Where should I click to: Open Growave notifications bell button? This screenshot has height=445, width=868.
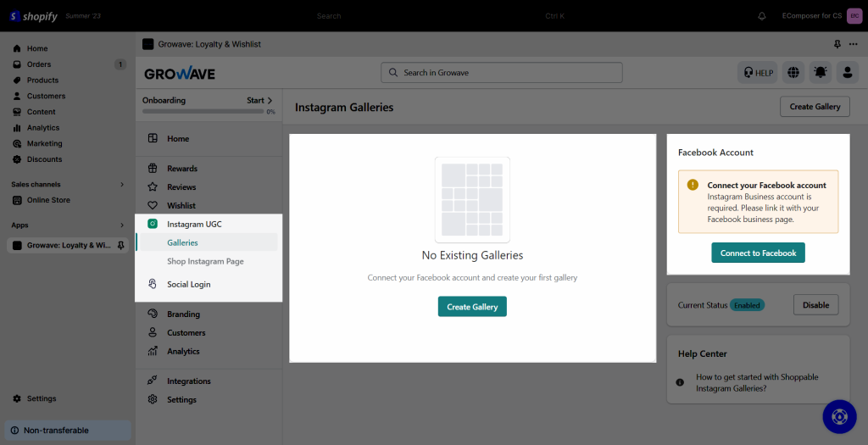coord(821,73)
